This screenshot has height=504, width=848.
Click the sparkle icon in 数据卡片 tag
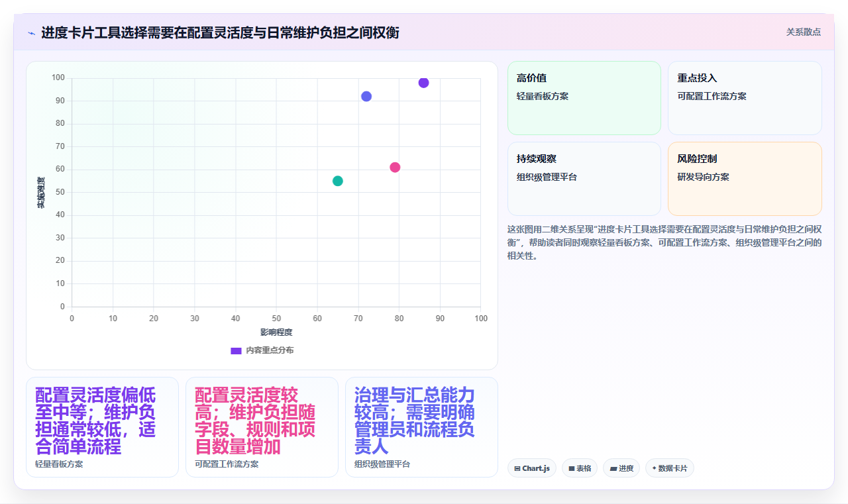(x=655, y=468)
